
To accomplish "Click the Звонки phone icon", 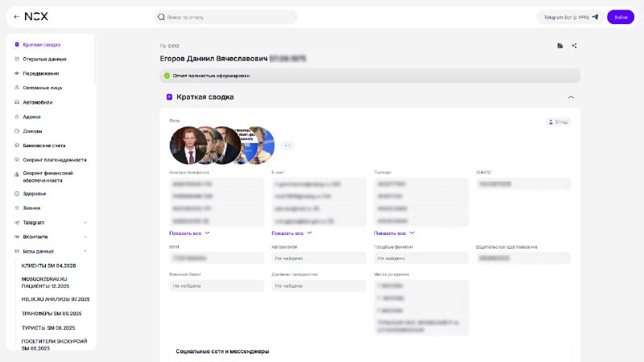I will [x=17, y=208].
